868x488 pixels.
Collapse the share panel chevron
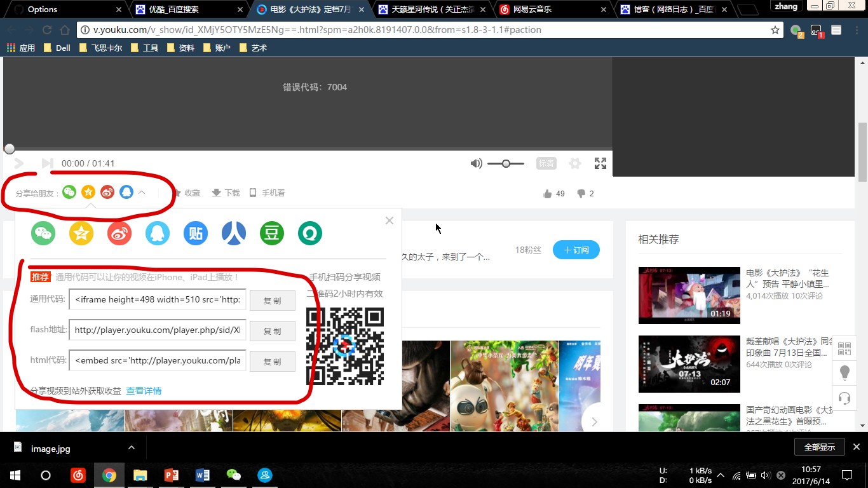pos(142,193)
